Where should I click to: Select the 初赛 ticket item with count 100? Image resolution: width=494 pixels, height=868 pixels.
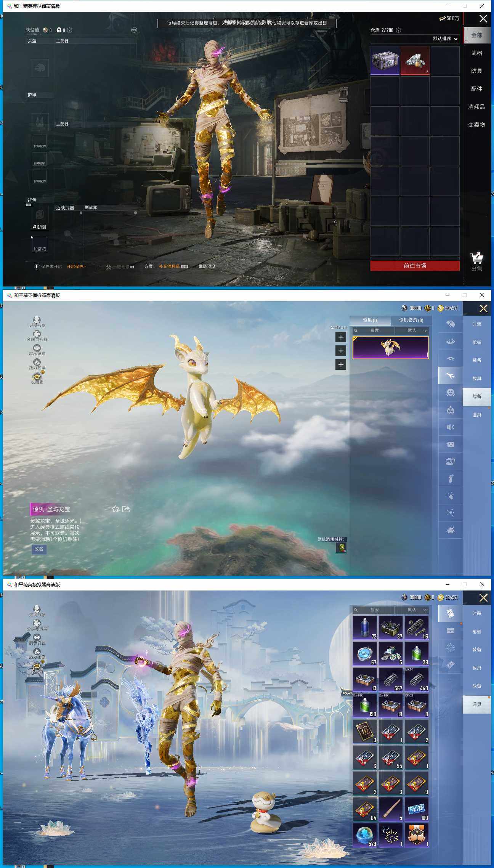417,809
